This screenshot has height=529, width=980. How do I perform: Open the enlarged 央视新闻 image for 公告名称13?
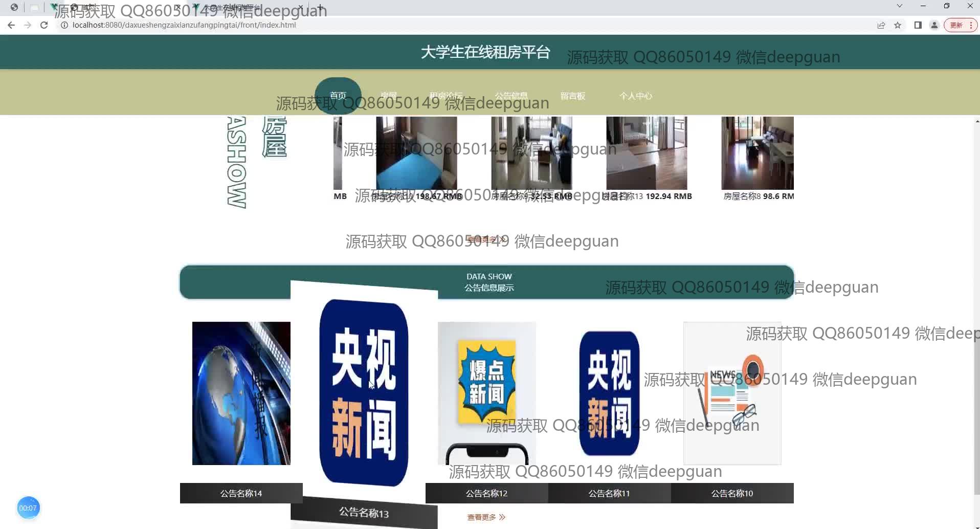pos(364,392)
